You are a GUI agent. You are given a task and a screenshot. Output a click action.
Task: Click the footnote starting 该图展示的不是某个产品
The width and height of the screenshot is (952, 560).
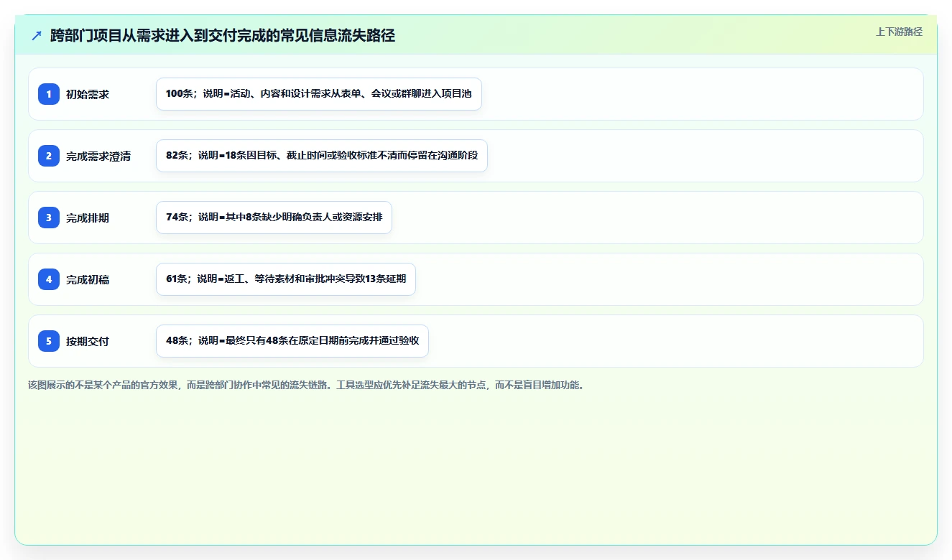(x=308, y=386)
